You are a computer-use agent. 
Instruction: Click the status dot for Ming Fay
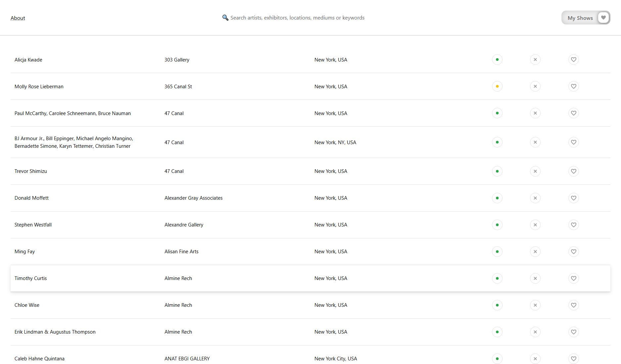tap(497, 252)
